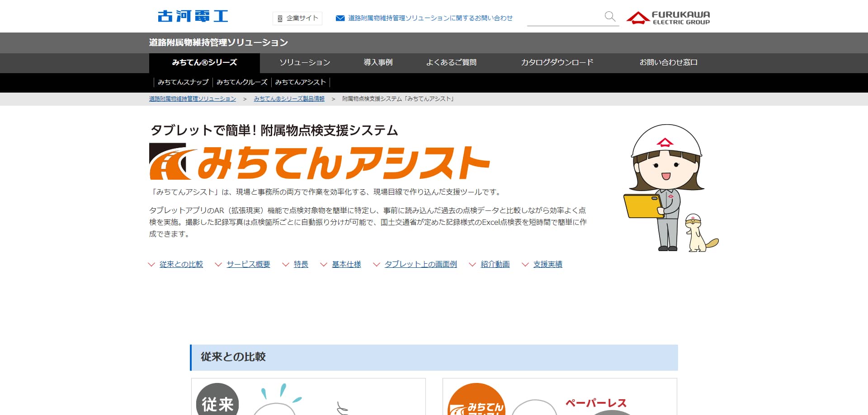Viewport: 868px width, 415px height.
Task: Select みちてんスナップ submenu item
Action: (x=183, y=82)
